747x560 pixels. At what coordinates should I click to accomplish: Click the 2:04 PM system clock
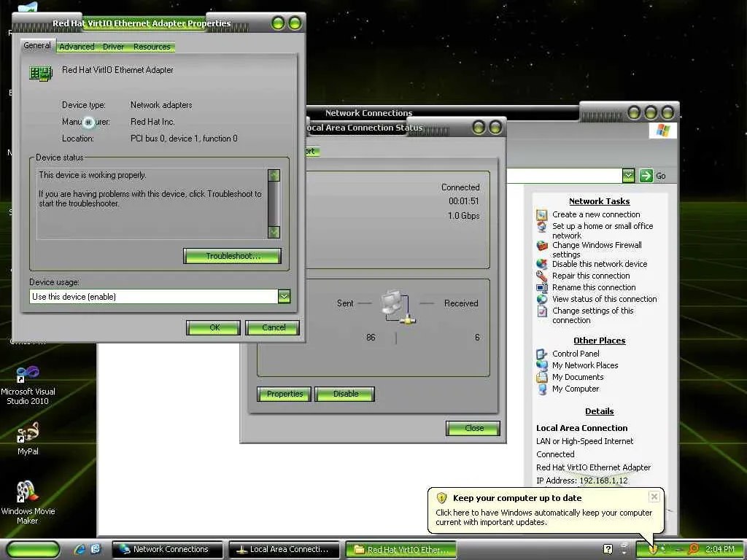click(719, 549)
